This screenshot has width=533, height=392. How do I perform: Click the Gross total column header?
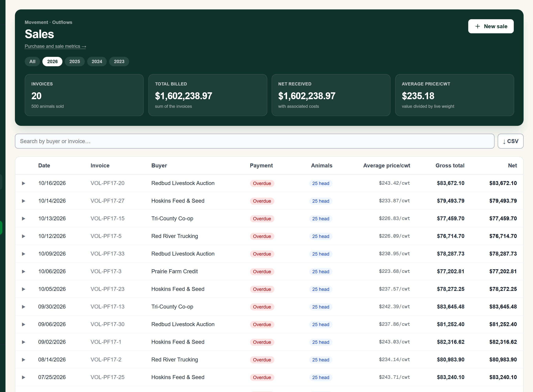[x=450, y=165]
